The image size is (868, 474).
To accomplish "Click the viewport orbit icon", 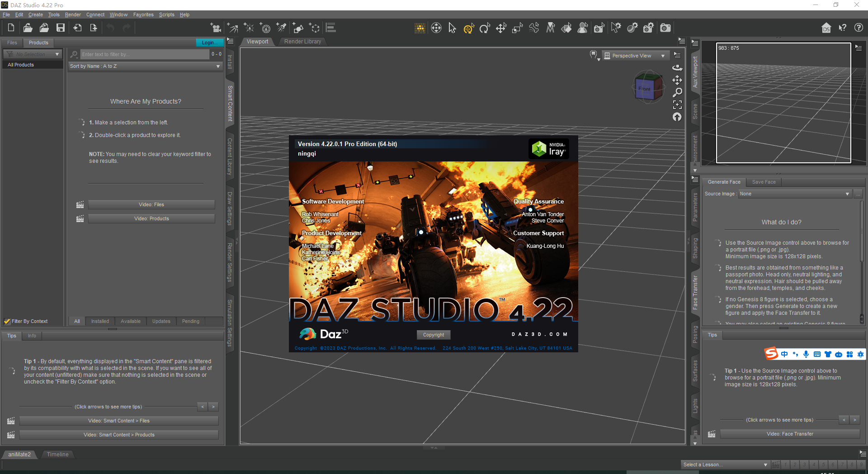I will tap(677, 68).
